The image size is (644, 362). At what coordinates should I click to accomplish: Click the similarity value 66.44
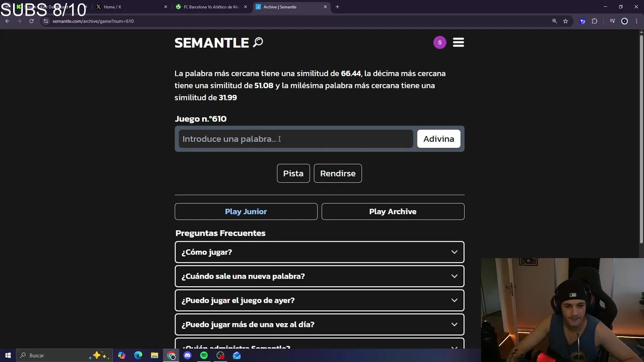(351, 73)
